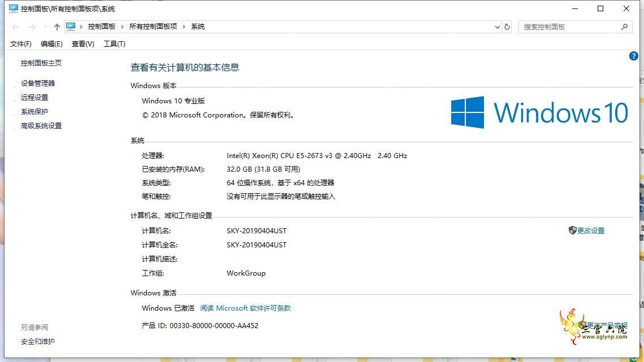Click the computer icon in address bar
The height and width of the screenshot is (362, 644).
[x=71, y=27]
